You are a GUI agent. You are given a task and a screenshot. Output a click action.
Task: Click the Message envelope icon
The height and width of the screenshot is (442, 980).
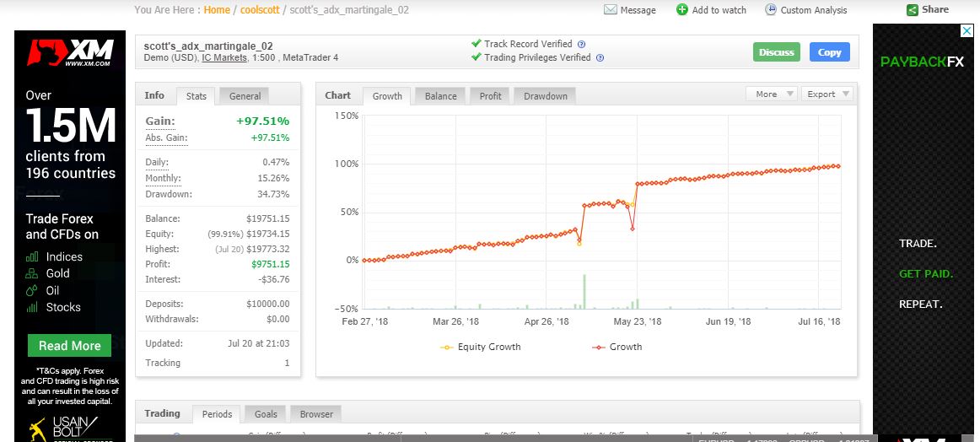pyautogui.click(x=610, y=10)
